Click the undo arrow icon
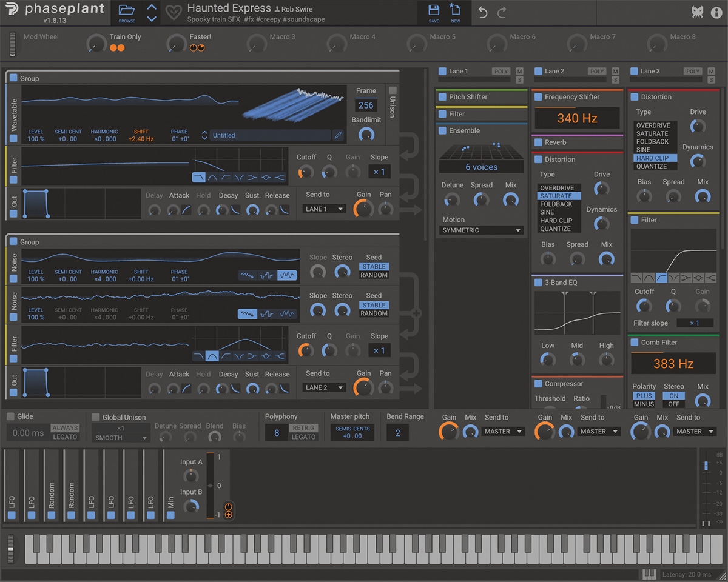Screen dimensions: 728x582 (x=483, y=13)
